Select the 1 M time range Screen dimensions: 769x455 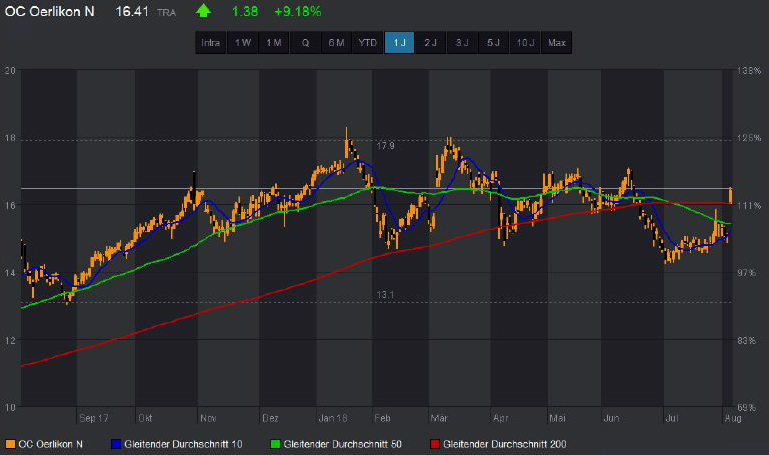pos(274,43)
